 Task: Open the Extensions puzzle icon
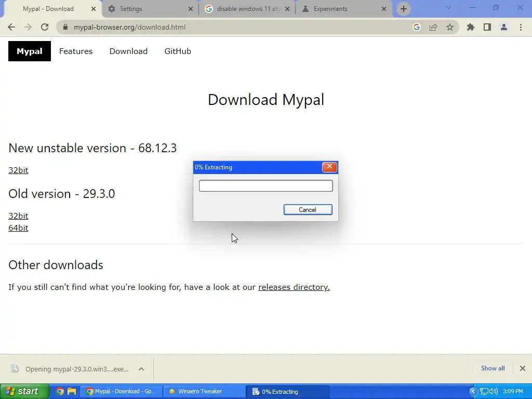[470, 27]
